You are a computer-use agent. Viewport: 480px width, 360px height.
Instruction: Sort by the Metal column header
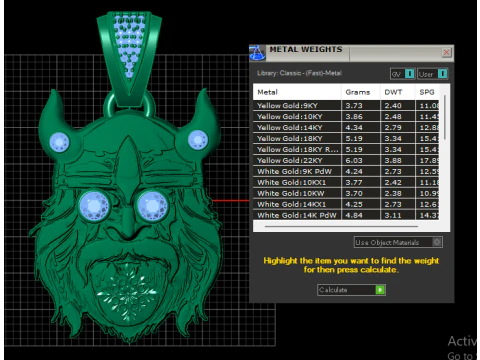297,92
